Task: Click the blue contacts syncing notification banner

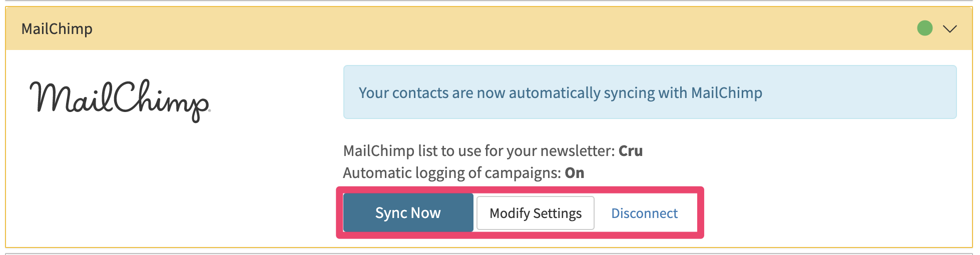Action: (x=650, y=92)
